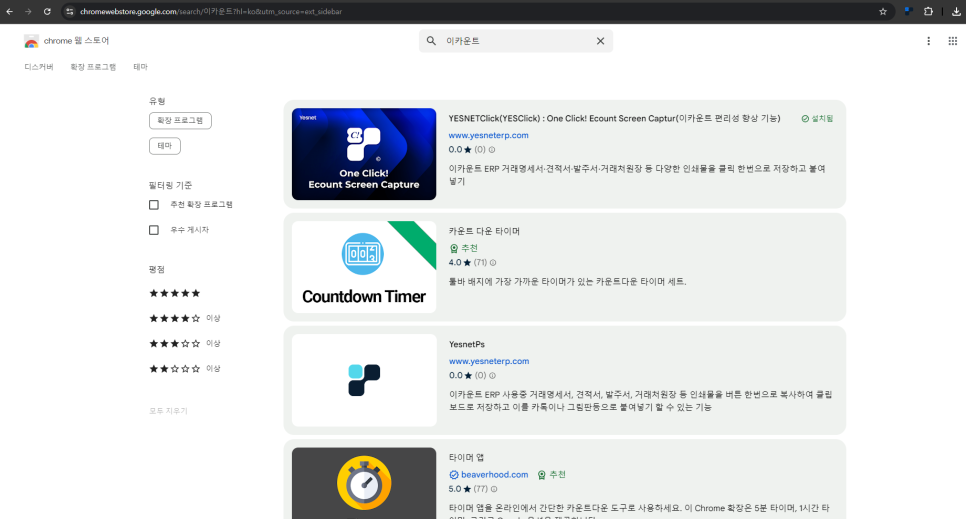
Task: Click the search box containing 이카운트
Action: pyautogui.click(x=518, y=41)
